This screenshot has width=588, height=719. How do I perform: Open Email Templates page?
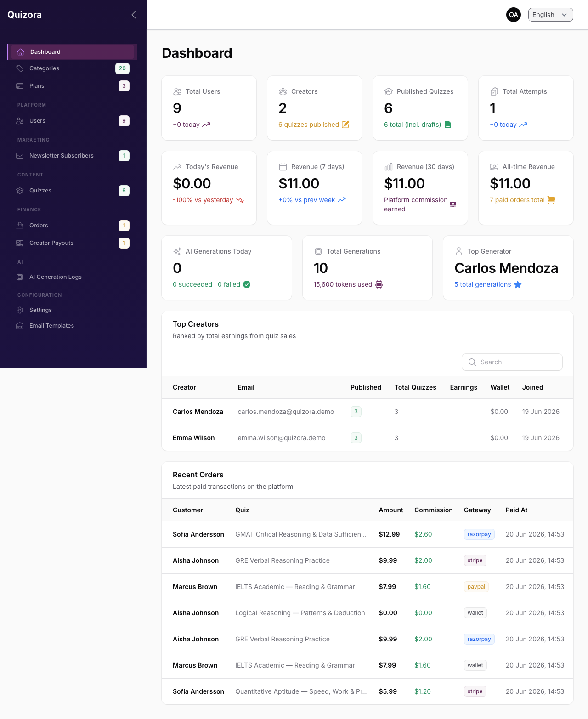(x=72, y=326)
